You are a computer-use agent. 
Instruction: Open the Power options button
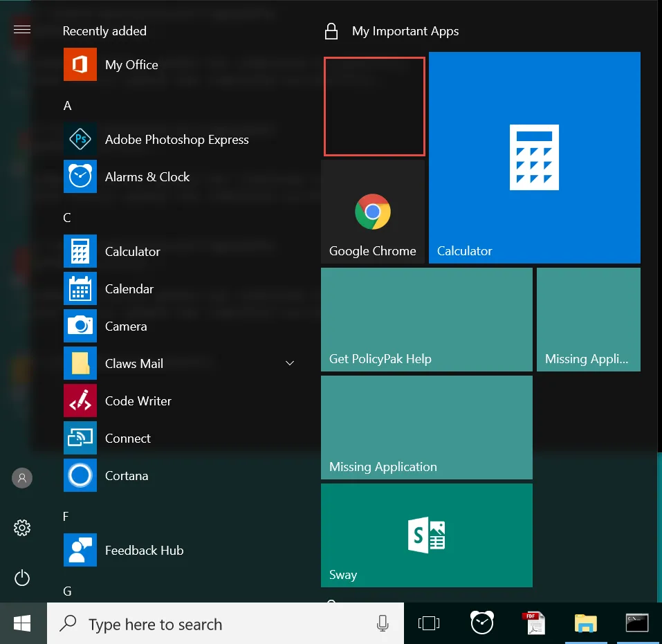pos(22,578)
